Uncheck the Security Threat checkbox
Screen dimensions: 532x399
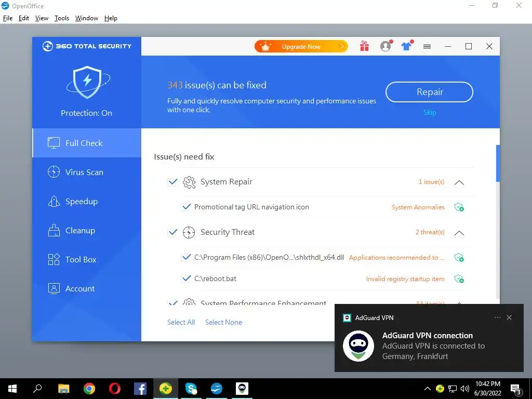[x=172, y=232]
